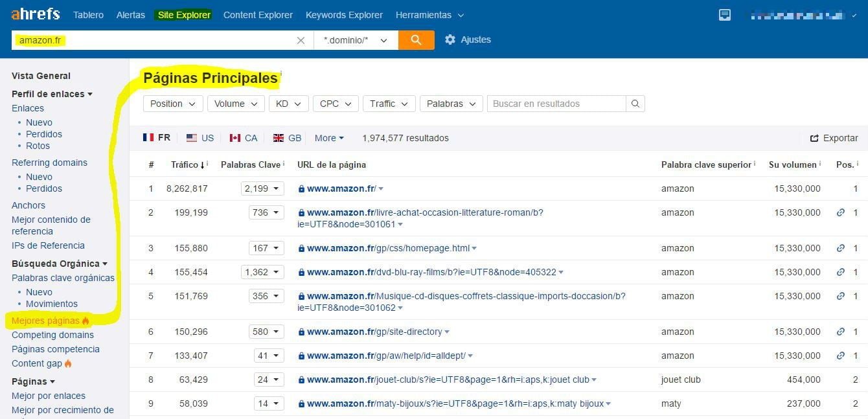Click SERP link icon for livre-achat-occasion row

click(x=841, y=212)
